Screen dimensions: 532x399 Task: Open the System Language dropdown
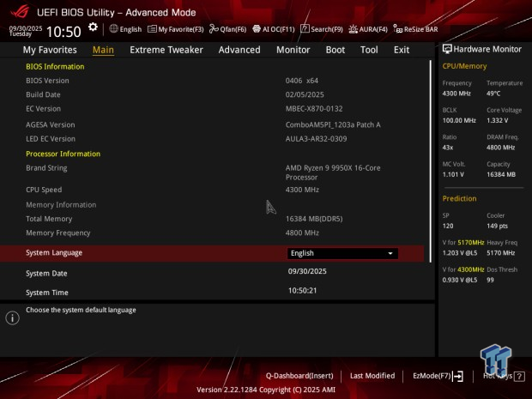pos(342,253)
